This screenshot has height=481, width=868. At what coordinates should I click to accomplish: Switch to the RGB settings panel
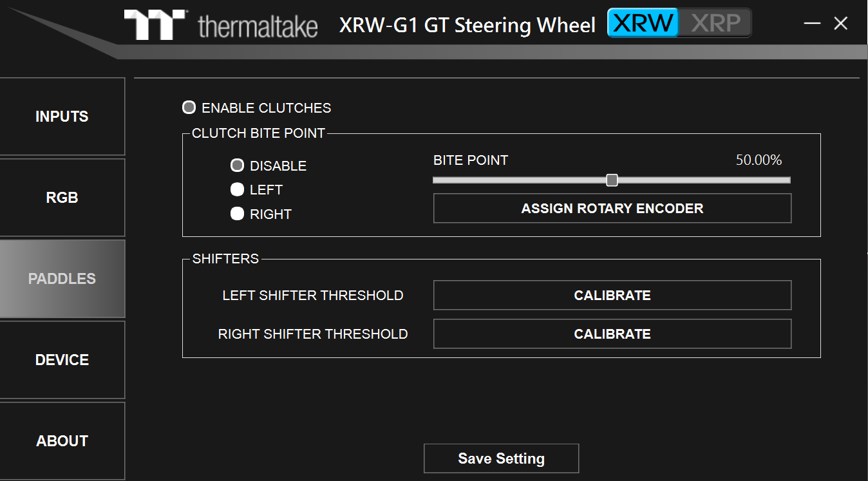coord(62,197)
